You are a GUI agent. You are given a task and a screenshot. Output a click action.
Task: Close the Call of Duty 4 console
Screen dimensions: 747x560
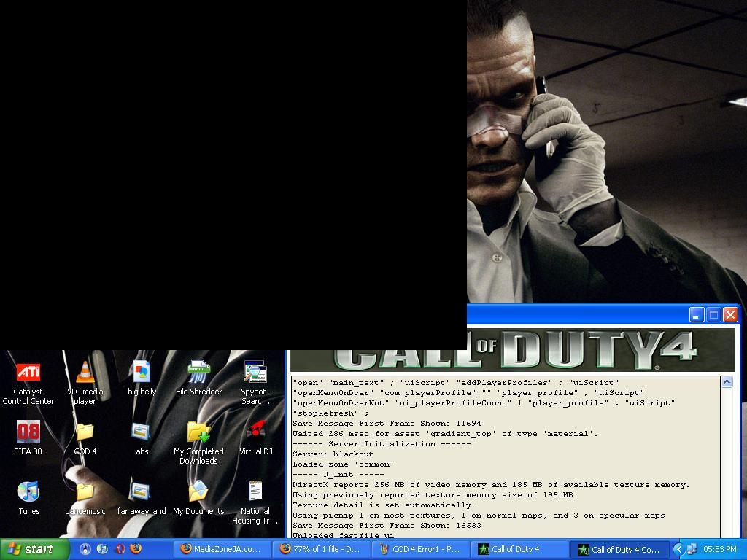tap(730, 315)
